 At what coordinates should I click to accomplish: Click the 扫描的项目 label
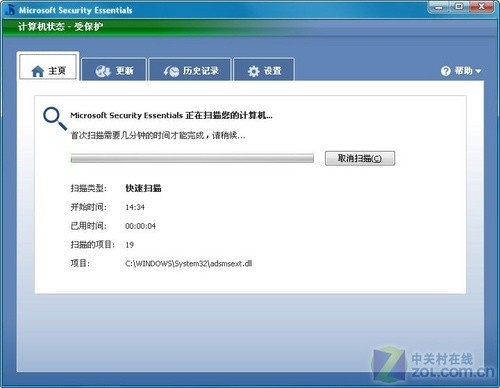tap(93, 245)
